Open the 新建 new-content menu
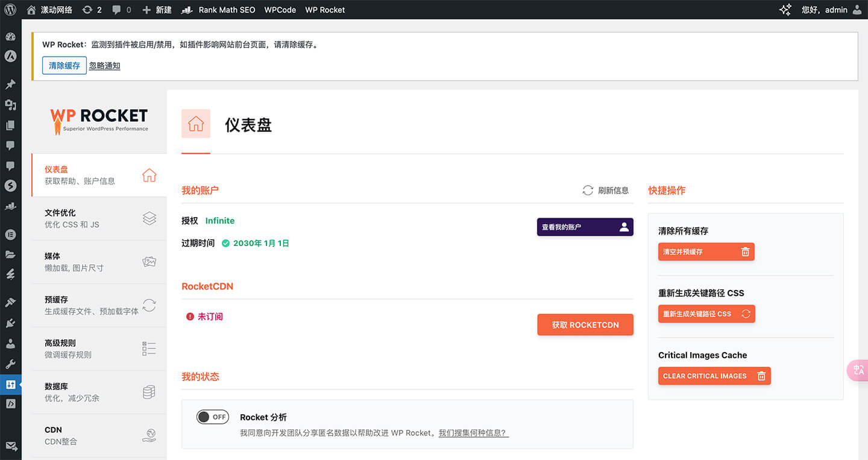The image size is (868, 460). (x=157, y=10)
